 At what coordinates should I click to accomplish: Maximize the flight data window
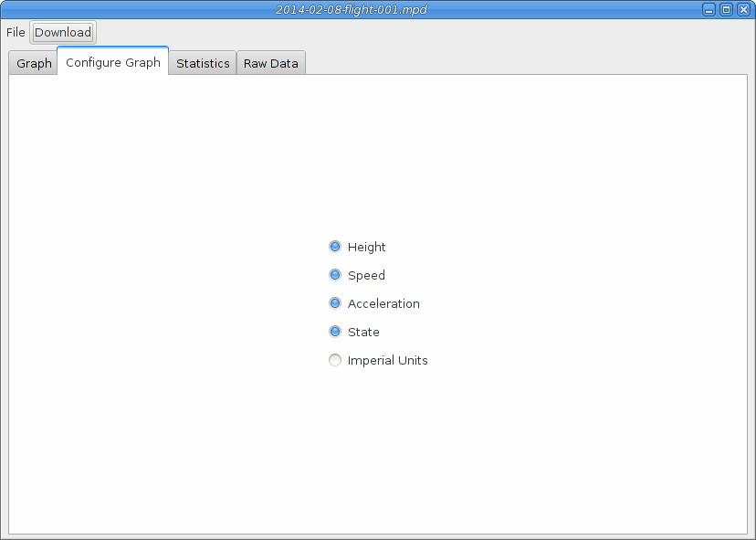tap(726, 9)
